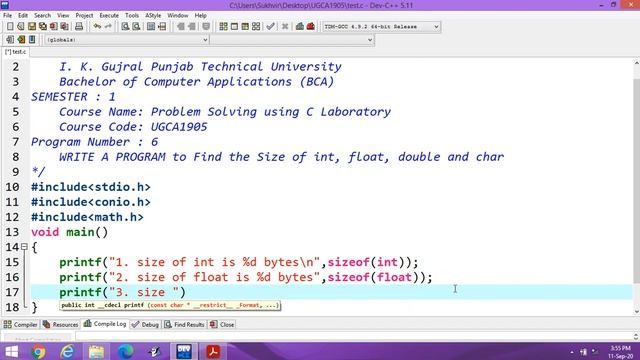
Task: Open File Explorer from the taskbar
Action: [x=96, y=351]
